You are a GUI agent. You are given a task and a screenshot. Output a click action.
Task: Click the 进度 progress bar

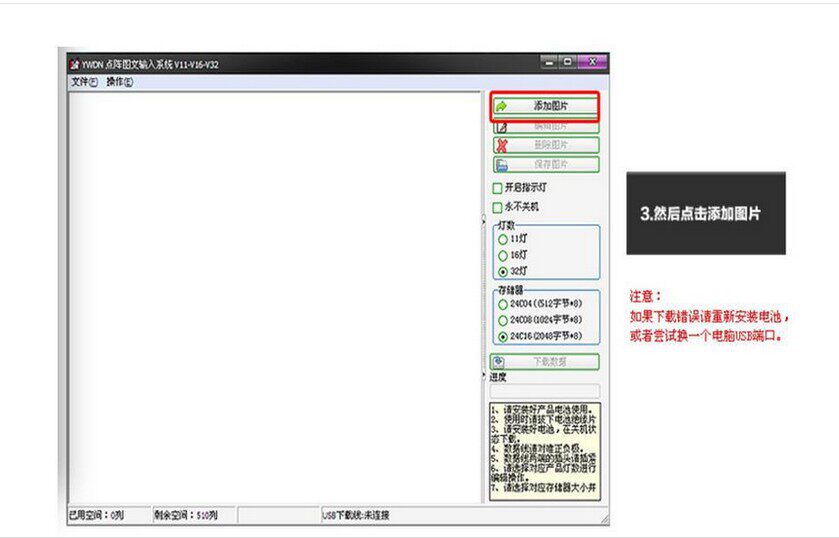545,391
